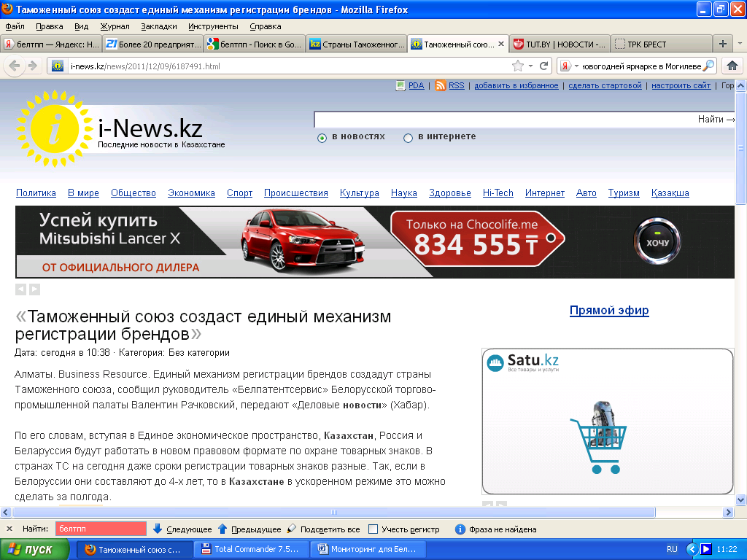Image resolution: width=747 pixels, height=560 pixels.
Task: Open the Windows пуск Start button
Action: [35, 550]
